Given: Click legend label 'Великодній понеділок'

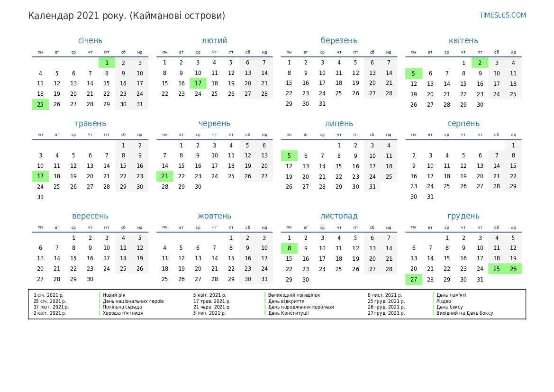Looking at the screenshot, I should coord(294,295).
